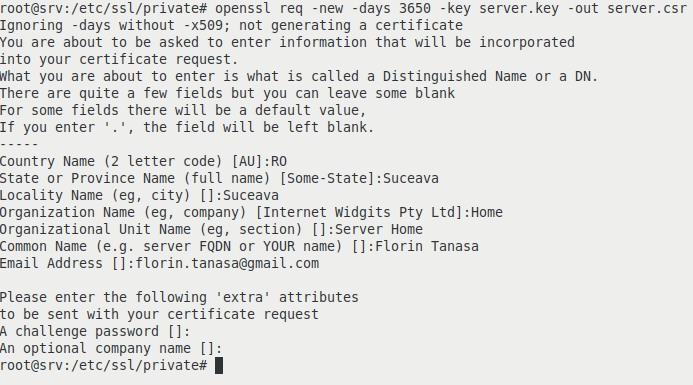Click the Ignoring -days warning line

click(231, 26)
